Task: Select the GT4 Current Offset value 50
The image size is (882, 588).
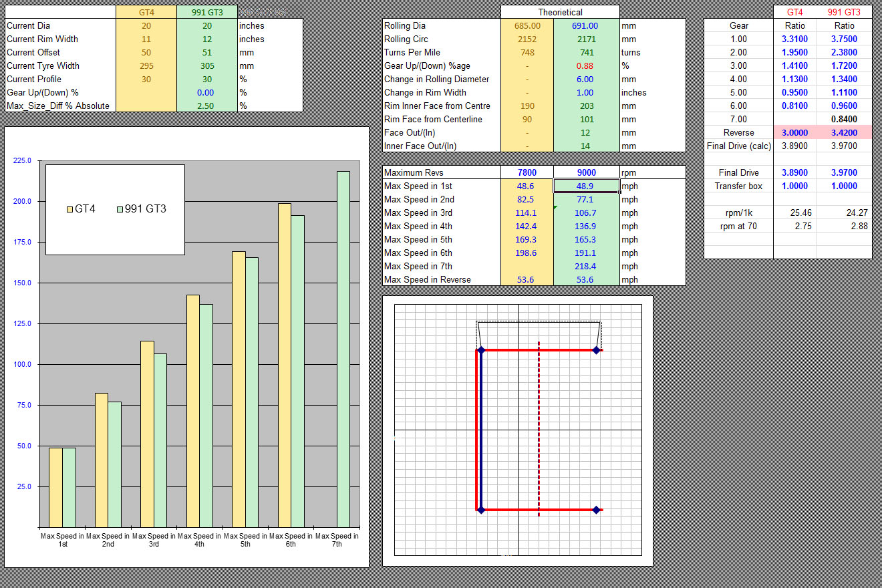Action: 146,53
